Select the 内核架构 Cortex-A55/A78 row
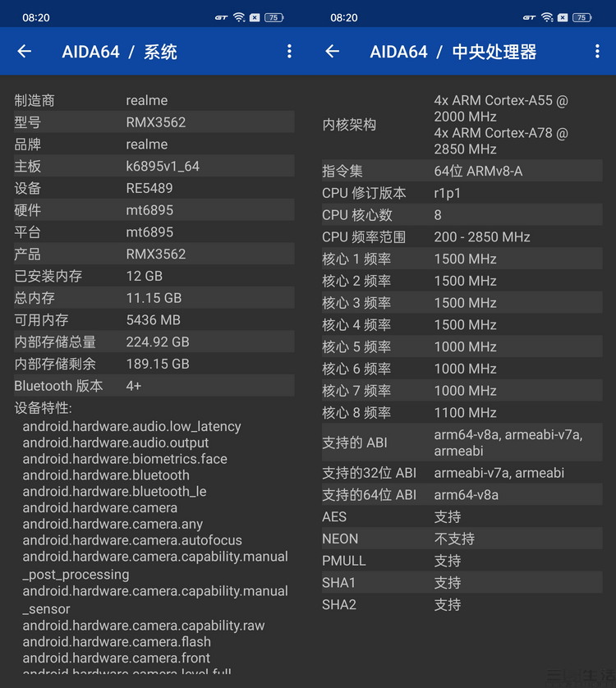The image size is (616, 688). 462,125
